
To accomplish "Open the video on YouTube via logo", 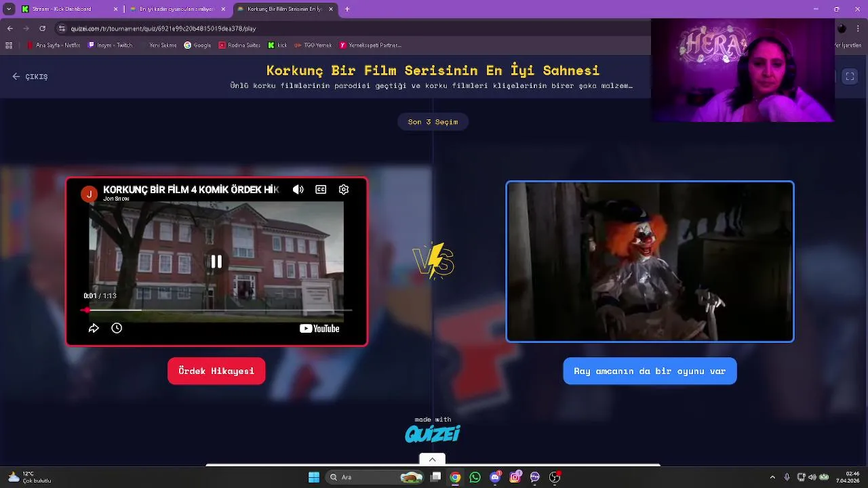I will [319, 329].
